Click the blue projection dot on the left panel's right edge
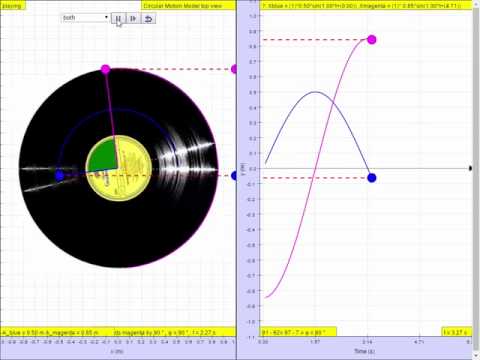The image size is (480, 360). pos(234,176)
